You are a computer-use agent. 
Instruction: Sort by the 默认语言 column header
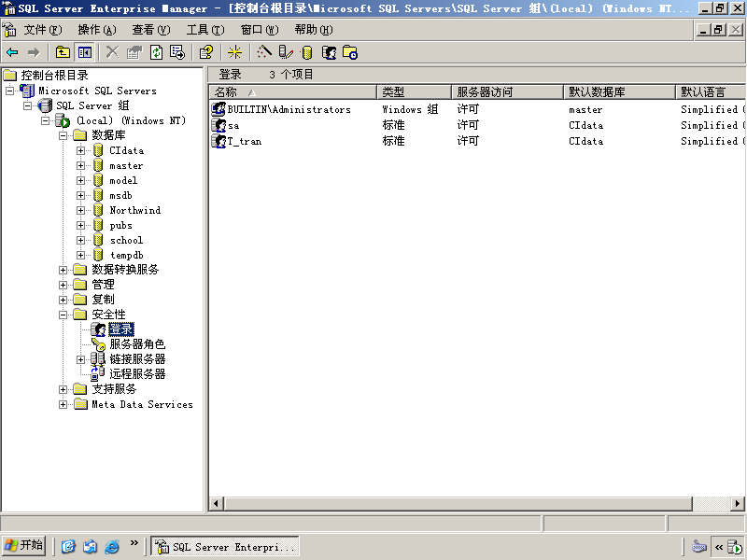click(x=711, y=91)
